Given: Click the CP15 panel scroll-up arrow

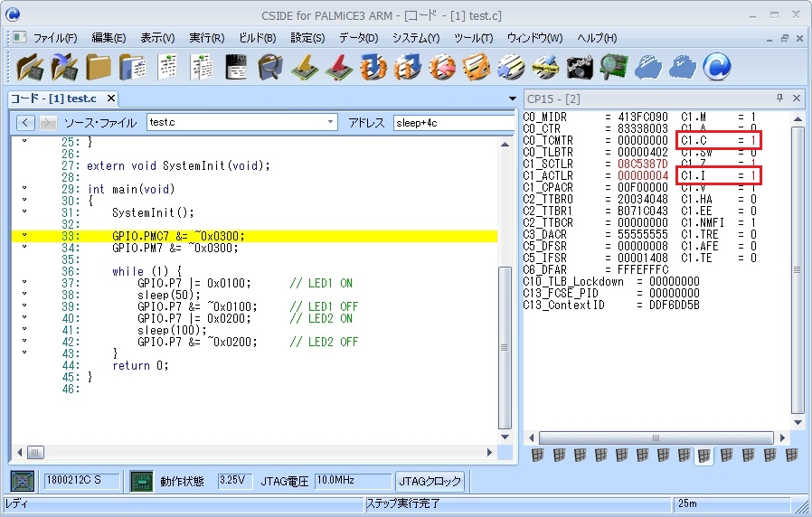Looking at the screenshot, I should pyautogui.click(x=798, y=119).
